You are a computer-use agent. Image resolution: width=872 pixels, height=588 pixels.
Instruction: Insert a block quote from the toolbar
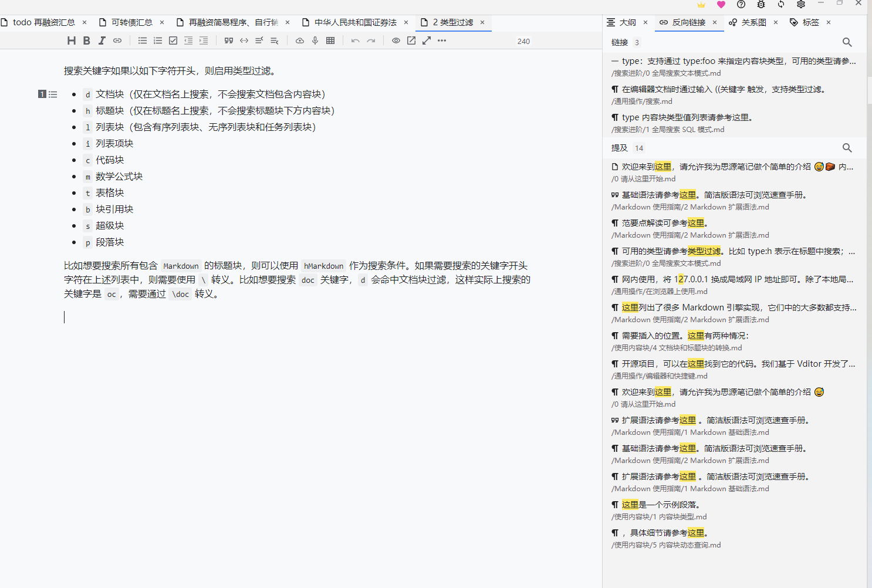(x=229, y=40)
